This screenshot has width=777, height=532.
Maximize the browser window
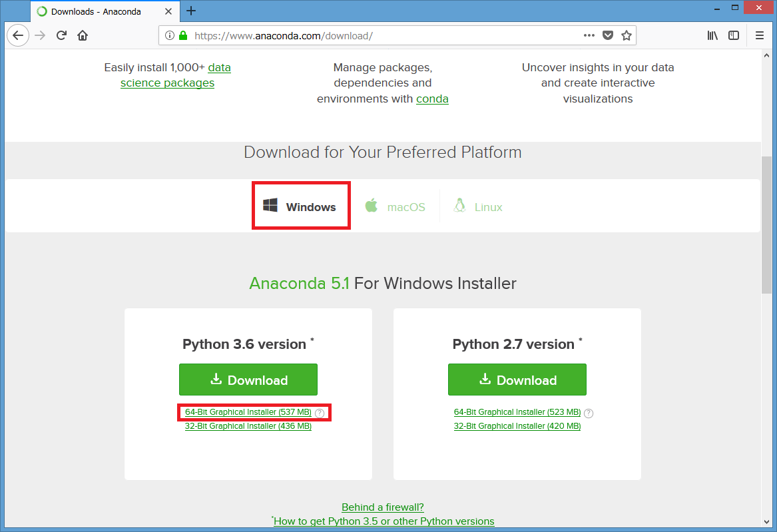coord(735,7)
